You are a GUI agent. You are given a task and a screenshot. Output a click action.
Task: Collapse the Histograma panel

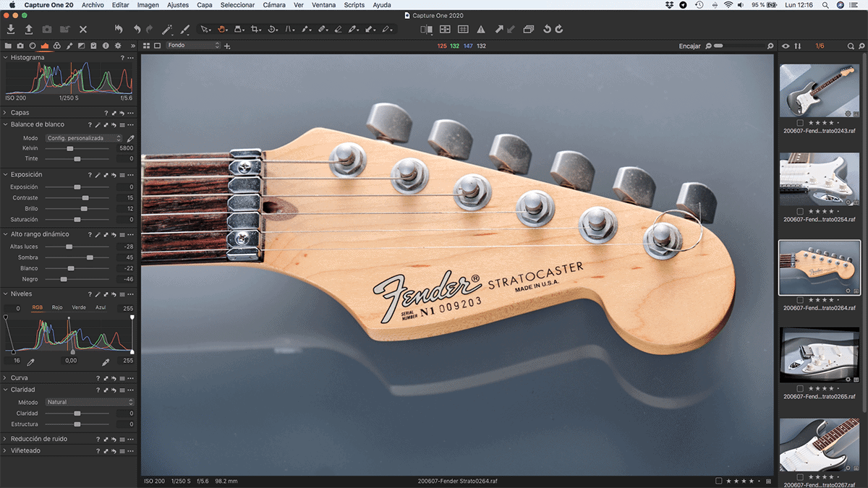(4, 58)
